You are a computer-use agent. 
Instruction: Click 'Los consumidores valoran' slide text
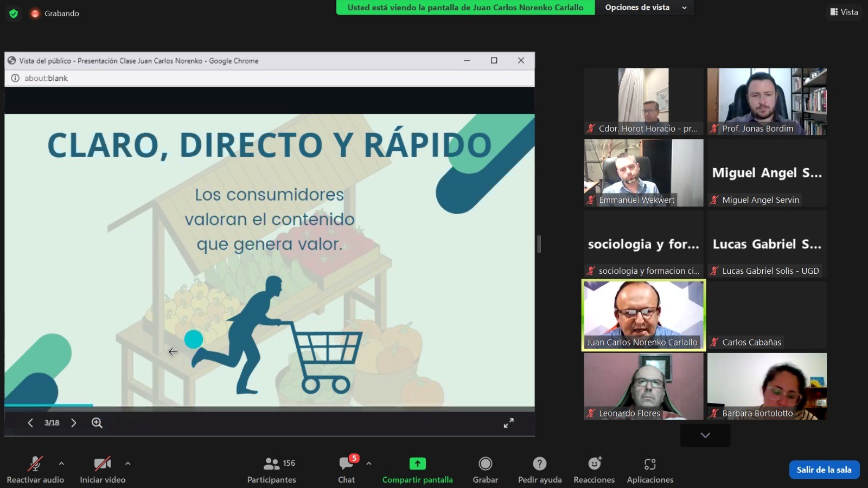pos(270,219)
